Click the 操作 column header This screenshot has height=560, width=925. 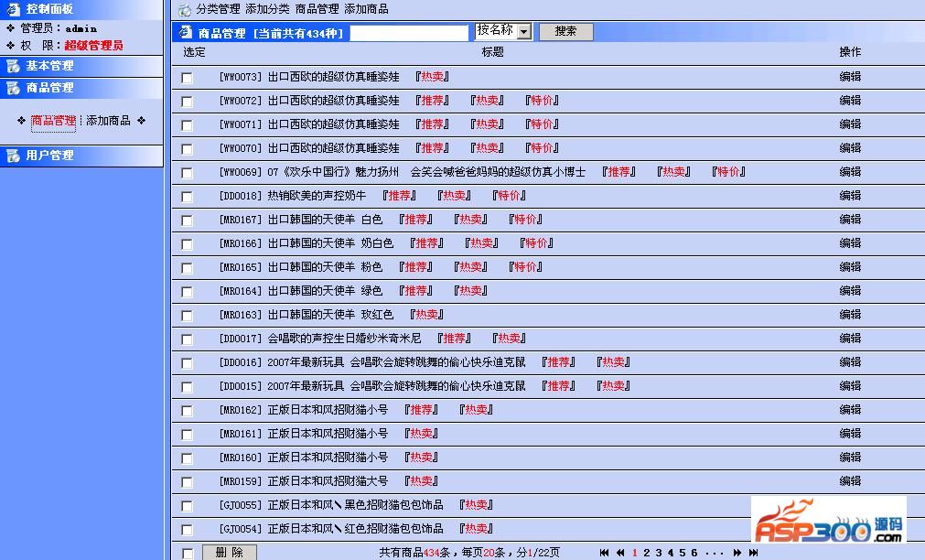[850, 52]
